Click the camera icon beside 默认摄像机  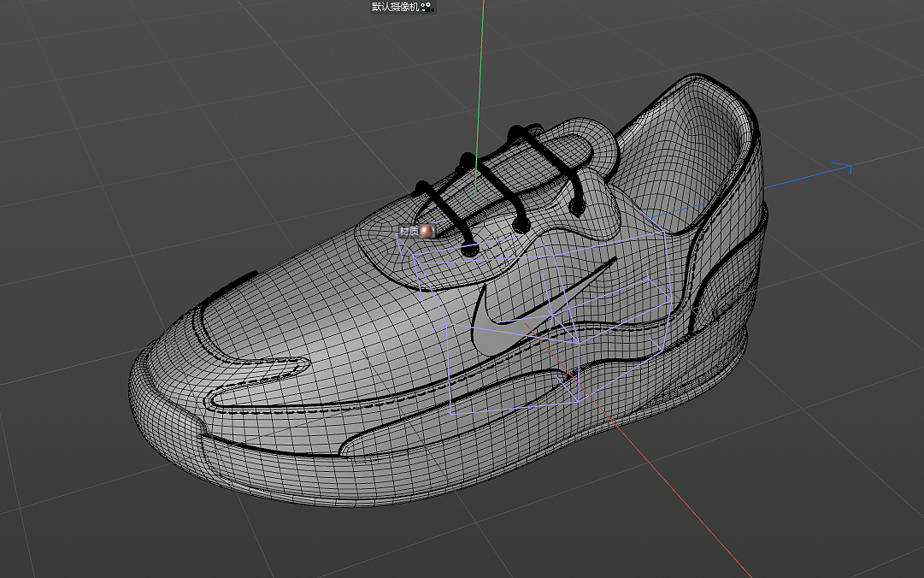click(427, 7)
